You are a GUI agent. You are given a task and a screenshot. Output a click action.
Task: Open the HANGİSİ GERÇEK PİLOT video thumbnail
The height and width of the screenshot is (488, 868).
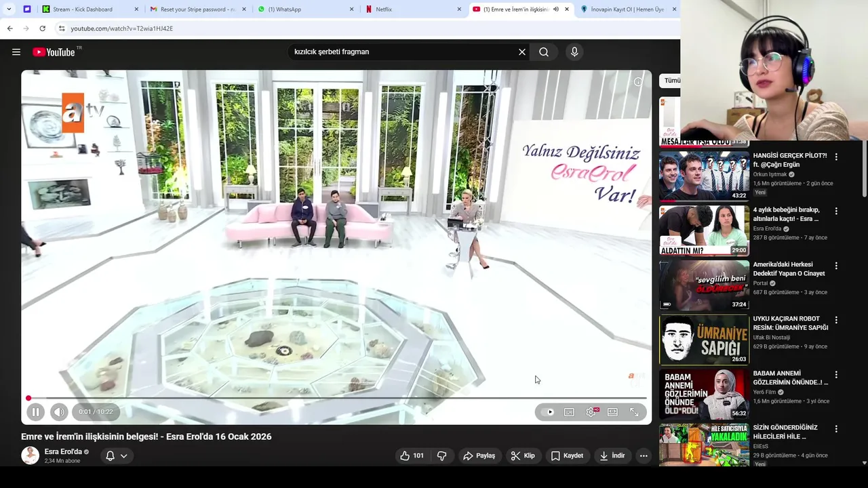(704, 176)
